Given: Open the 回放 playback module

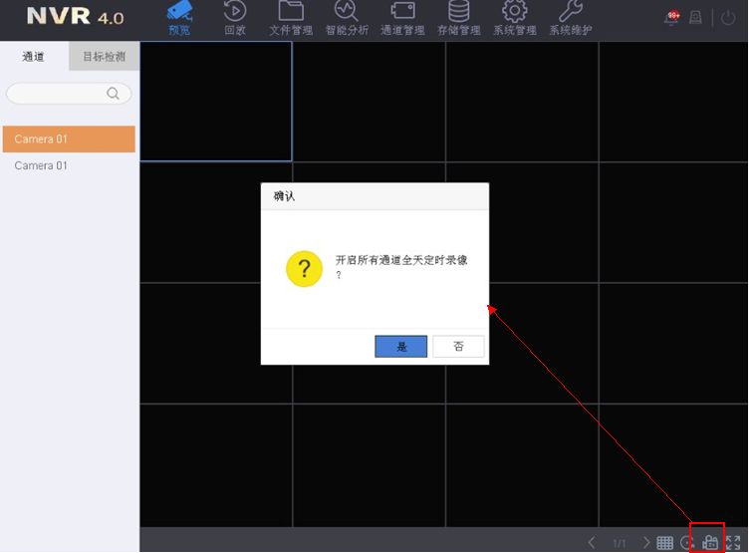Looking at the screenshot, I should point(235,18).
